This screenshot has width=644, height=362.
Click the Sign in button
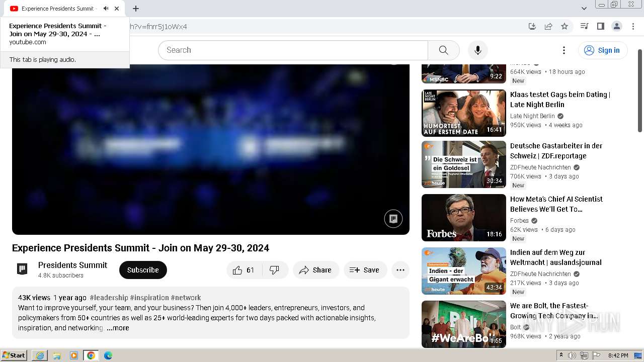[603, 50]
